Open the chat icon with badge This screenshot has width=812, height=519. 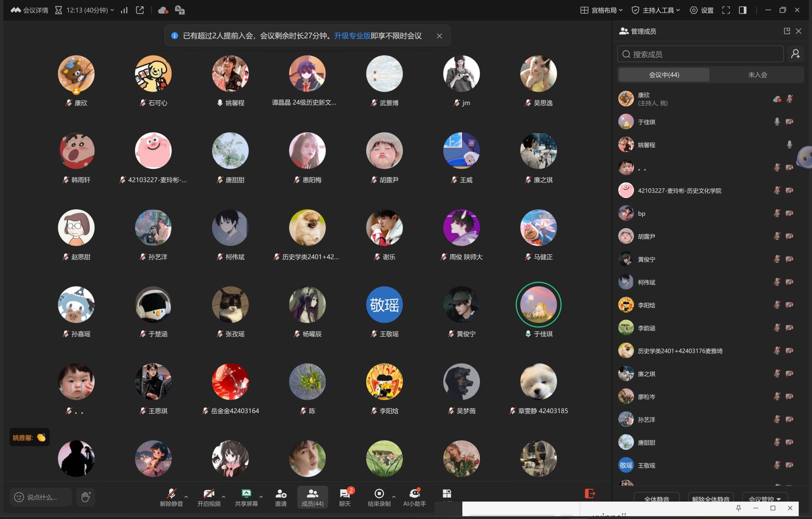coord(345,494)
